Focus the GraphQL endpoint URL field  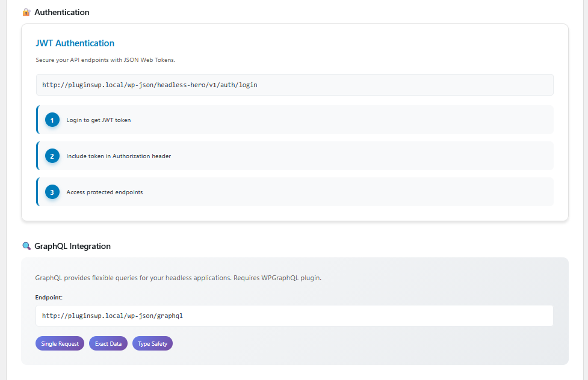[294, 316]
